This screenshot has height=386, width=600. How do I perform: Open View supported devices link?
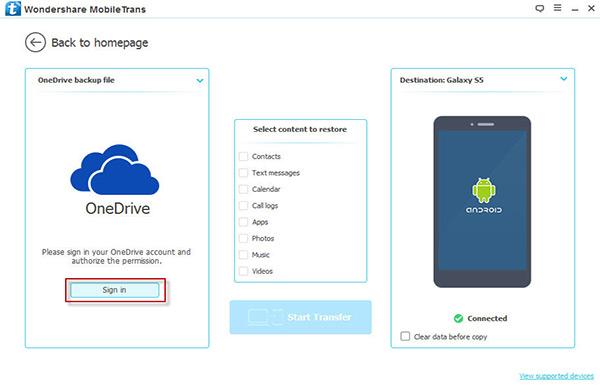click(x=556, y=376)
